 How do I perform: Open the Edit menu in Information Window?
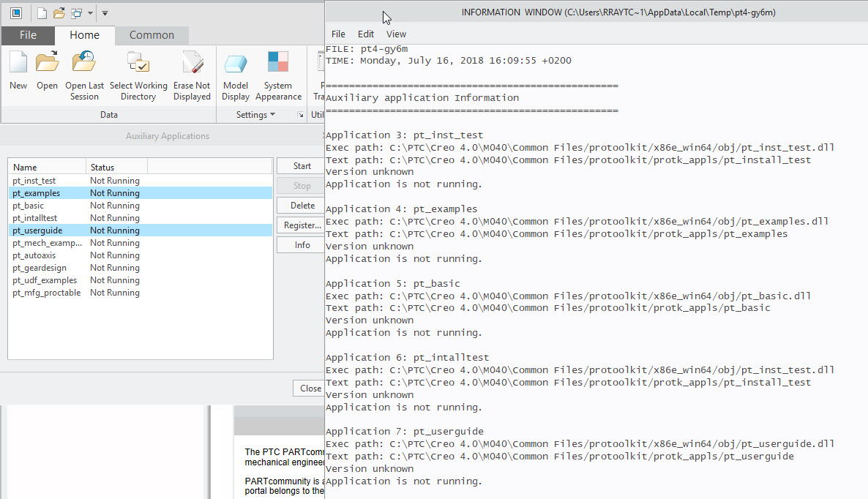(365, 34)
